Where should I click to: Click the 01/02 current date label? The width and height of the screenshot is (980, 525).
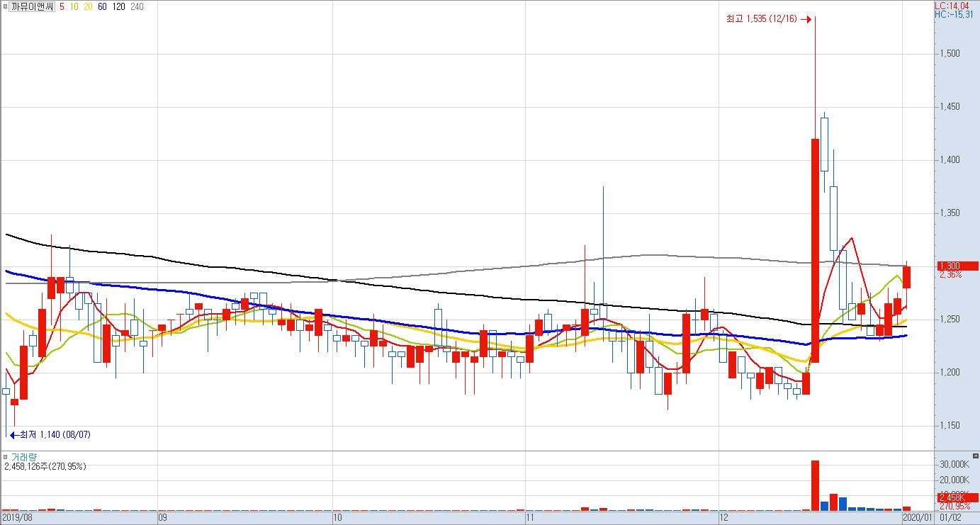point(950,518)
